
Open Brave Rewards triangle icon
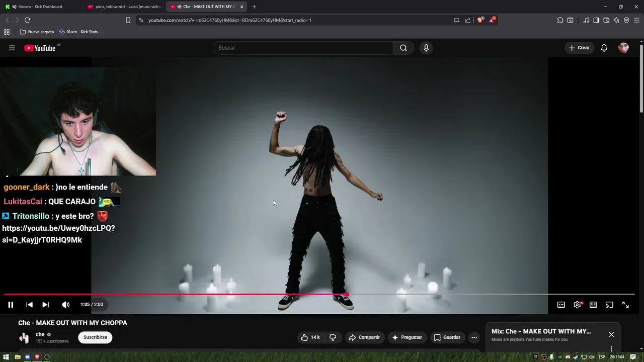[x=492, y=20]
